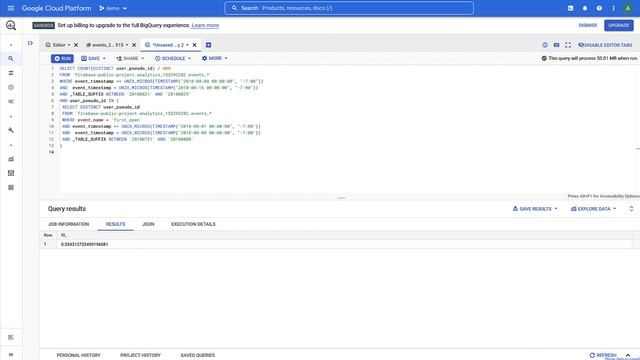Click the result value 0.0343137254901960781
Viewport: 640px width, 360px height.
coord(84,244)
